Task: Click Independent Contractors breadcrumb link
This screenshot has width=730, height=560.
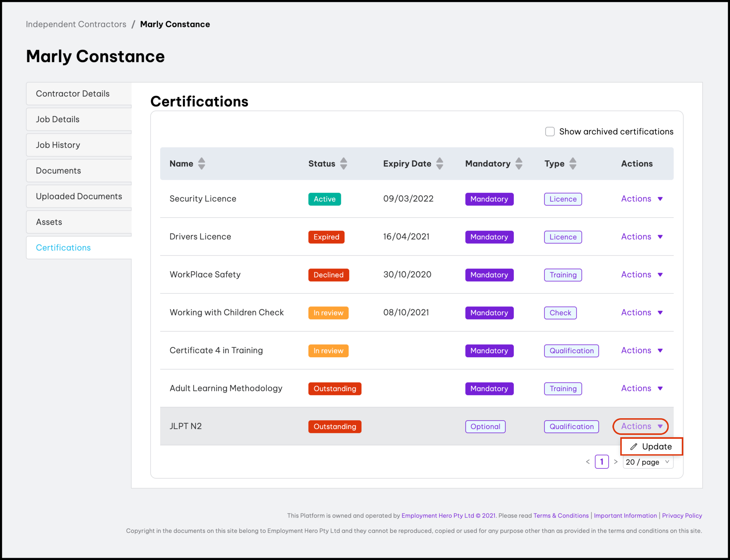Action: point(76,24)
